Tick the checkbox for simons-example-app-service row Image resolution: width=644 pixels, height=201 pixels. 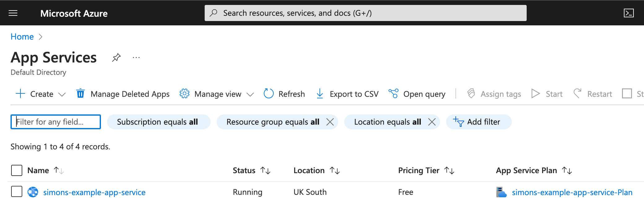pyautogui.click(x=17, y=191)
